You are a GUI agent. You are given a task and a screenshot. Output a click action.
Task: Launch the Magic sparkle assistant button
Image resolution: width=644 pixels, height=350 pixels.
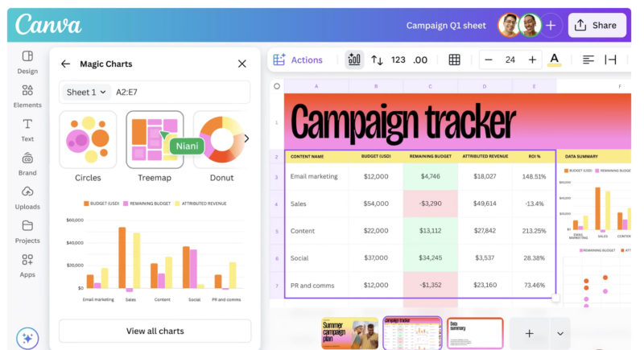pos(27,338)
